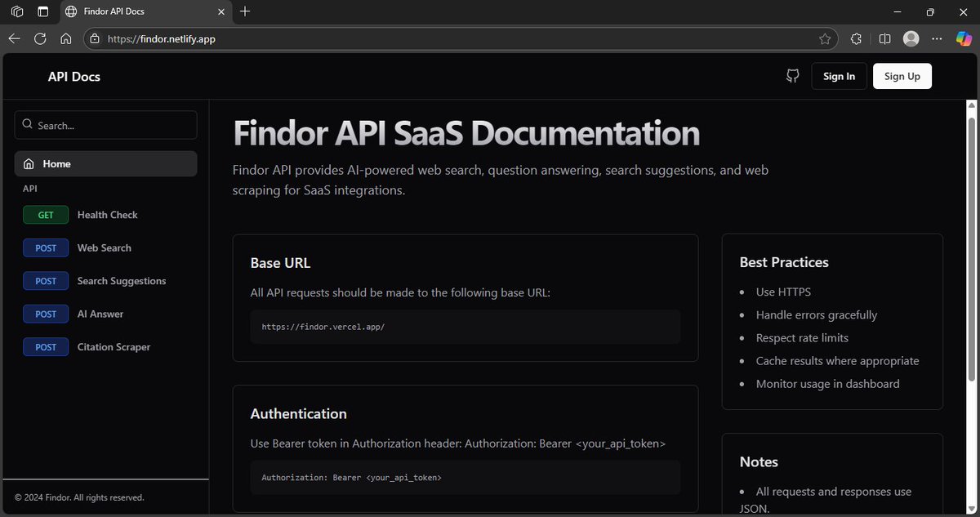Click the 2024 Findor copyright footer
This screenshot has width=980, height=517.
coord(79,497)
